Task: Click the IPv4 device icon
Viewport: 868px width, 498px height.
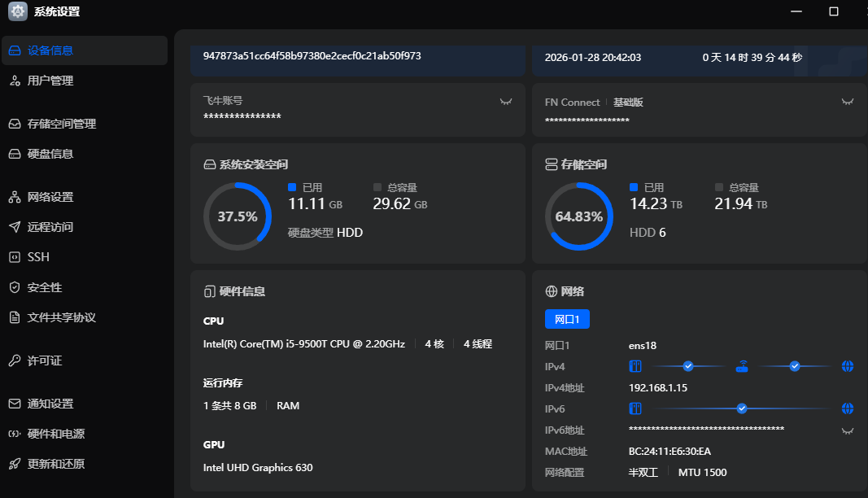Action: coord(636,366)
